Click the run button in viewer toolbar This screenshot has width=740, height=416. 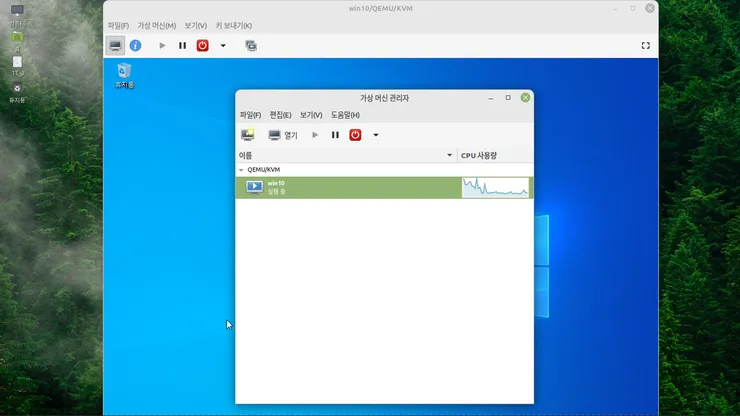pyautogui.click(x=162, y=46)
